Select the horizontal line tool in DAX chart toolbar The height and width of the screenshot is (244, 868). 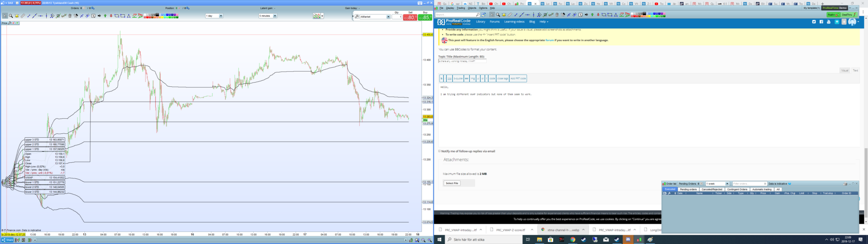pos(40,16)
